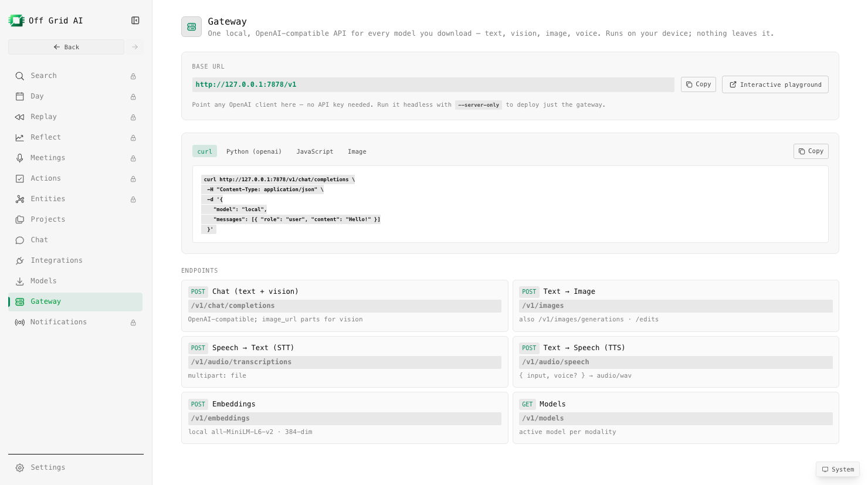
Task: Click the forward arrow next to Back
Action: tap(135, 47)
